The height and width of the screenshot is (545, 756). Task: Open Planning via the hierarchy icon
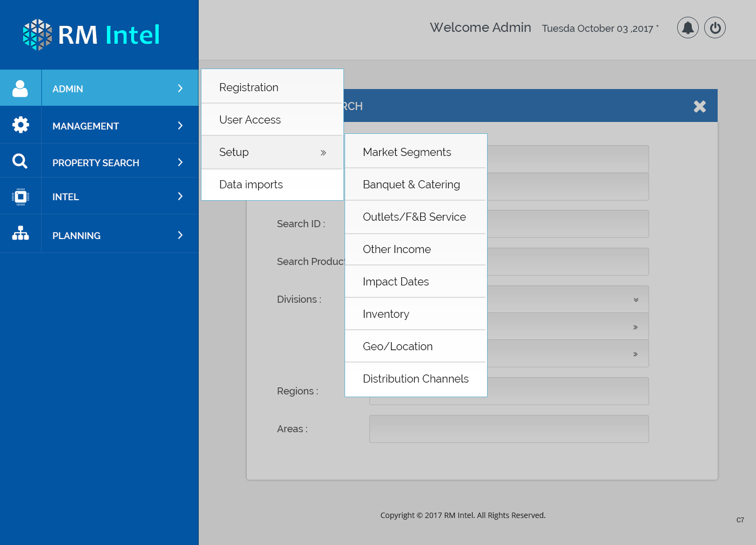(x=21, y=233)
